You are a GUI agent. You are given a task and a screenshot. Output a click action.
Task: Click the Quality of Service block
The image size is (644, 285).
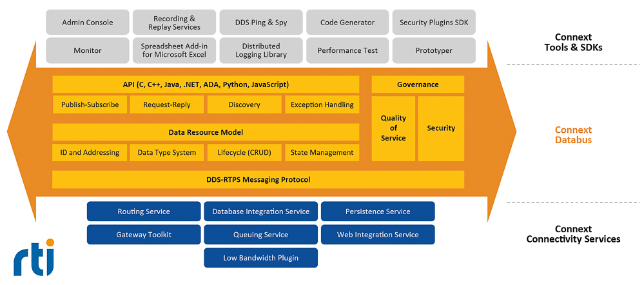point(393,128)
